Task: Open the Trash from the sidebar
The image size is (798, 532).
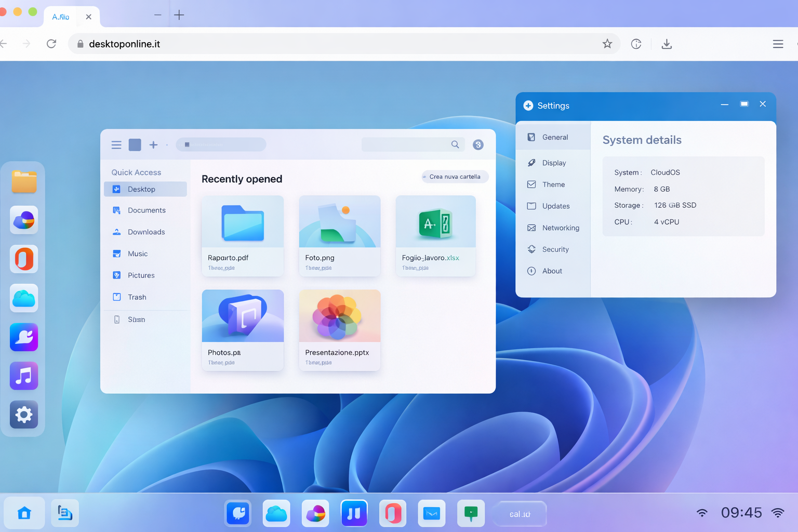Action: click(137, 297)
